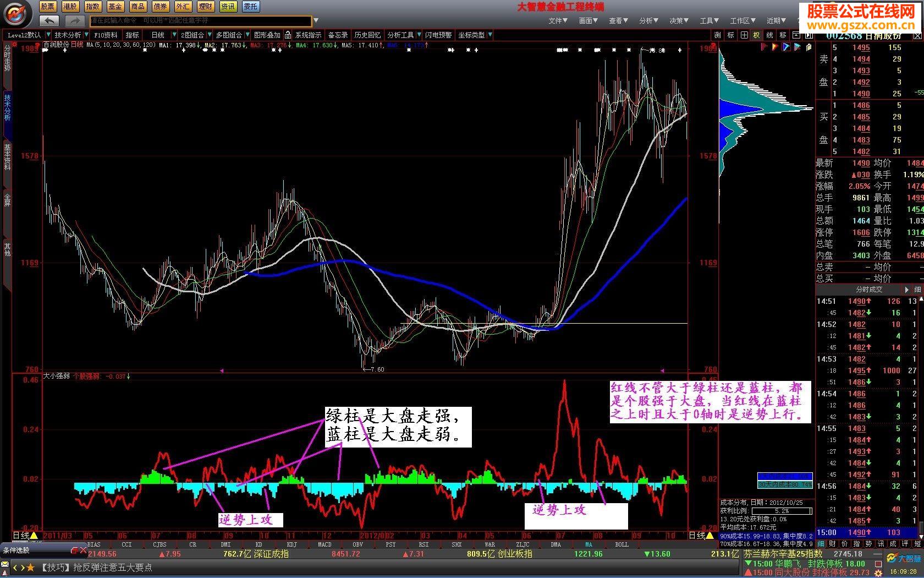Click the 线 line drawing icon
This screenshot has width=924, height=578.
770,35
